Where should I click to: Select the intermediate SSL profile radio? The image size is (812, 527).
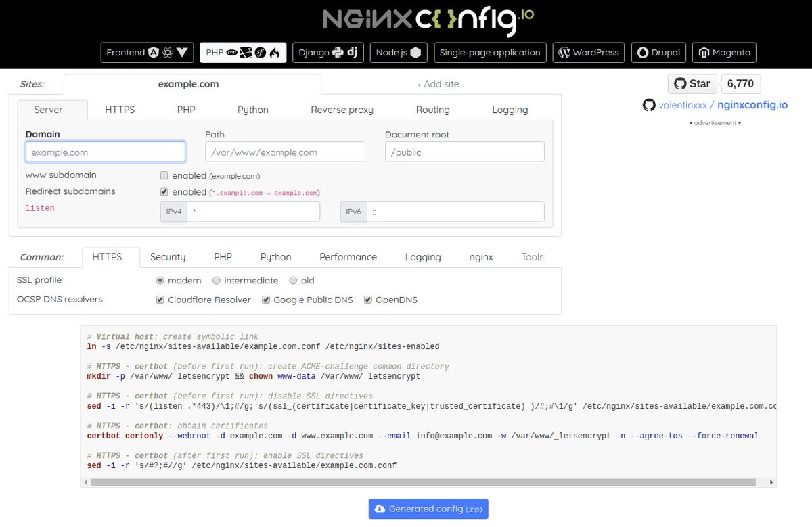coord(217,280)
